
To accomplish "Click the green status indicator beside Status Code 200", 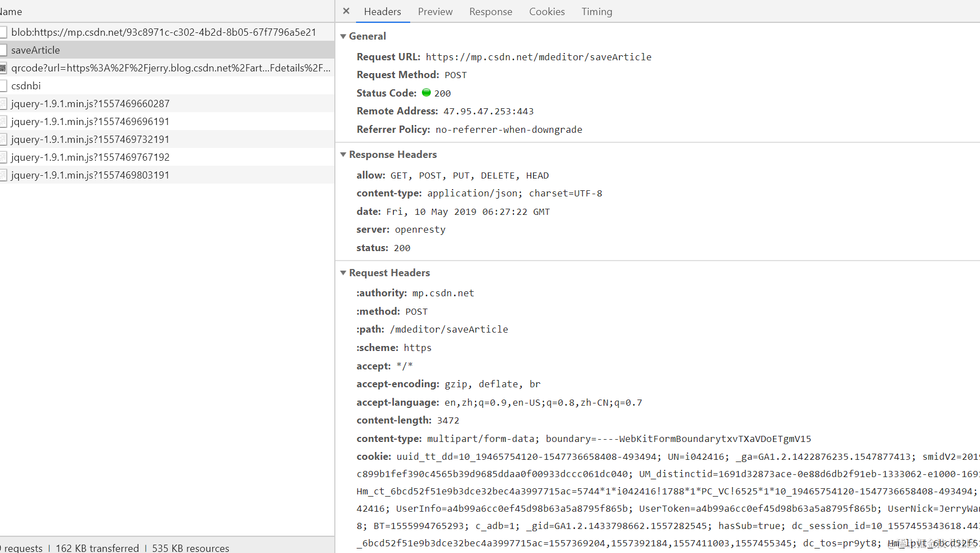I will pos(426,93).
